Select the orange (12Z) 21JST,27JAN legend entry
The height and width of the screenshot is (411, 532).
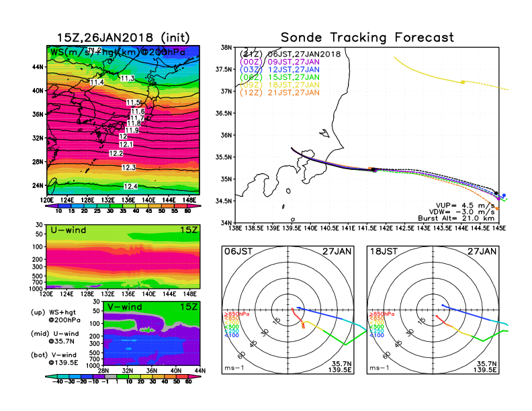click(x=279, y=93)
